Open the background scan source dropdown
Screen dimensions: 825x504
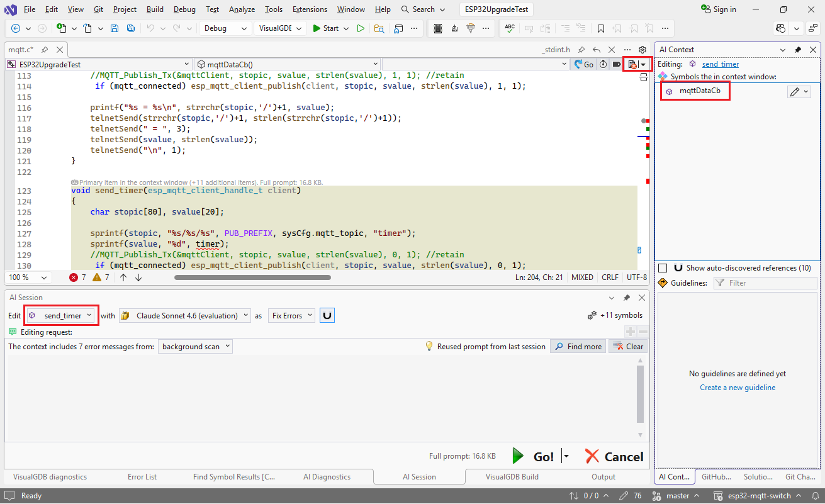pyautogui.click(x=196, y=347)
